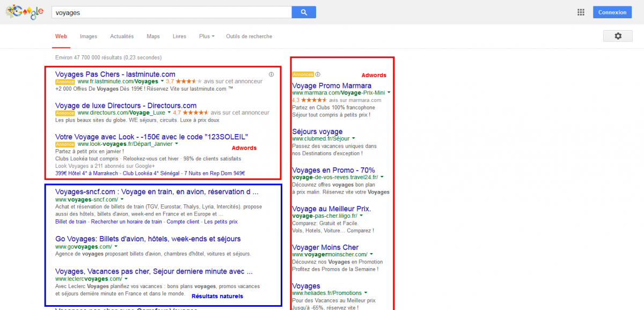Open 'Votre Voyage avec Look' ad link
The image size is (644, 310).
(x=152, y=136)
